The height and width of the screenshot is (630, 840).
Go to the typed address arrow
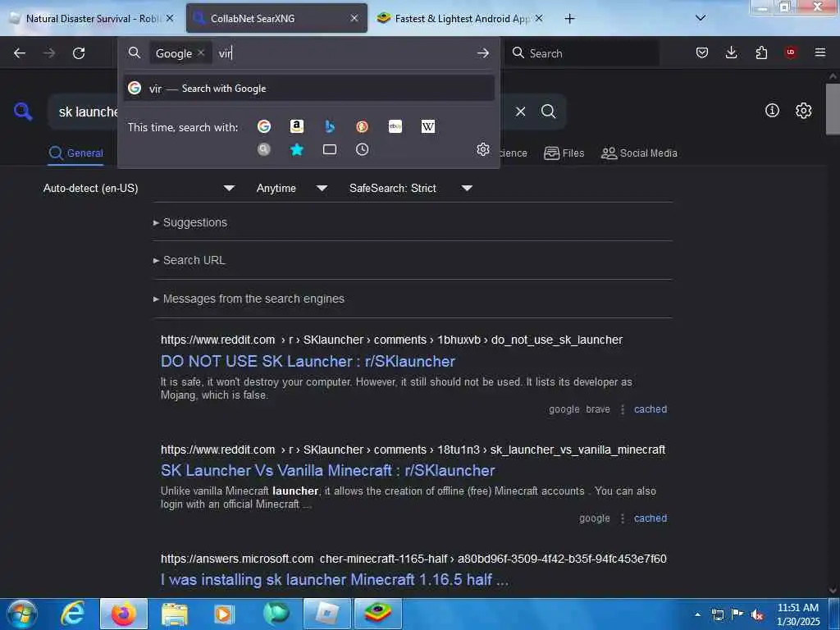(482, 53)
